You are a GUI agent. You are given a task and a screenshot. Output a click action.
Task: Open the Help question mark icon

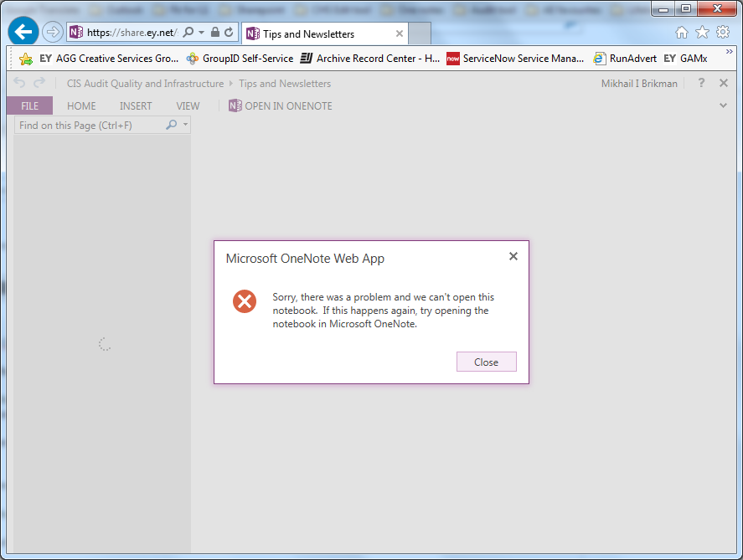click(701, 83)
